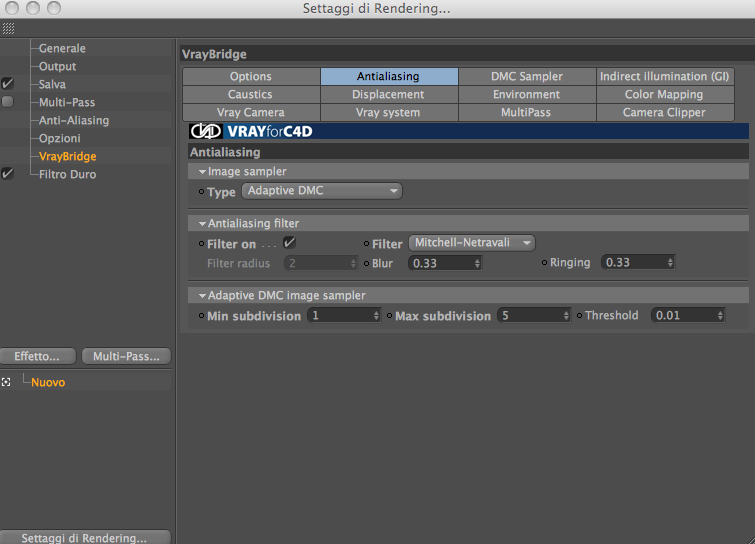This screenshot has width=755, height=544.
Task: Open the Mitchell-Netravali filter dropdown
Action: [x=472, y=243]
